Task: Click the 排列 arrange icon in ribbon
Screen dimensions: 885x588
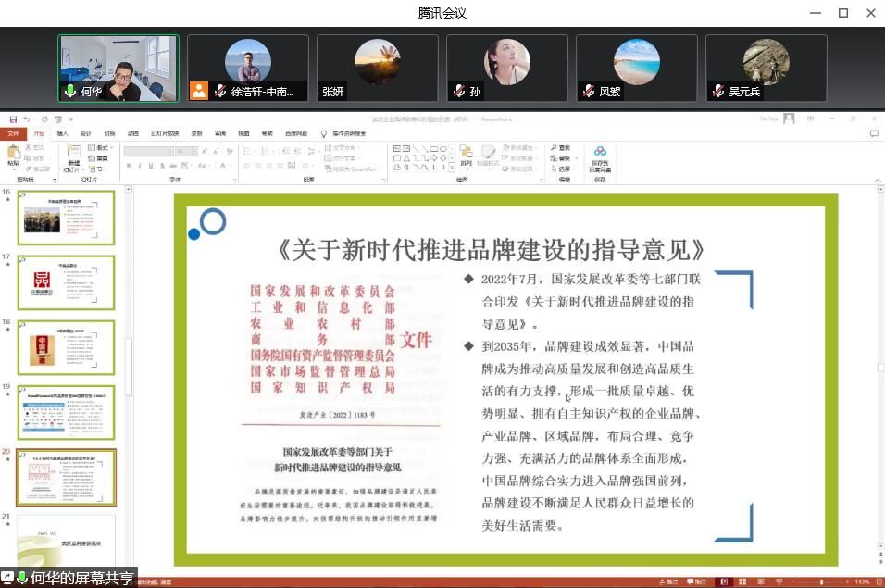Action: coord(466,156)
